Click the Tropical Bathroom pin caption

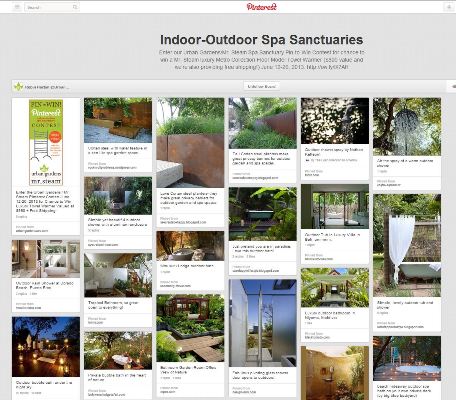[112, 305]
